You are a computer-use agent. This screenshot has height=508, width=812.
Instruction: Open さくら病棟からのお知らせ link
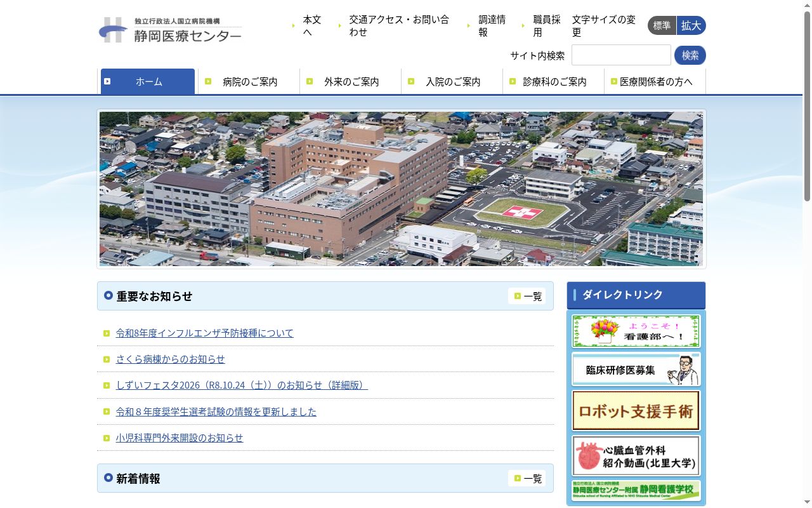[x=171, y=359]
